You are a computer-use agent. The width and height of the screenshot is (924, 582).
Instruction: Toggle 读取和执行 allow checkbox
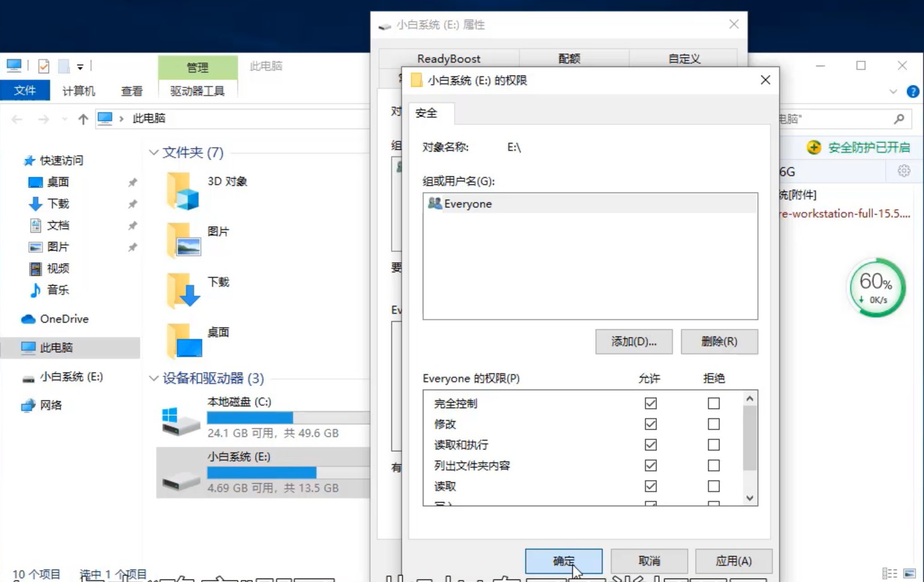click(x=650, y=445)
